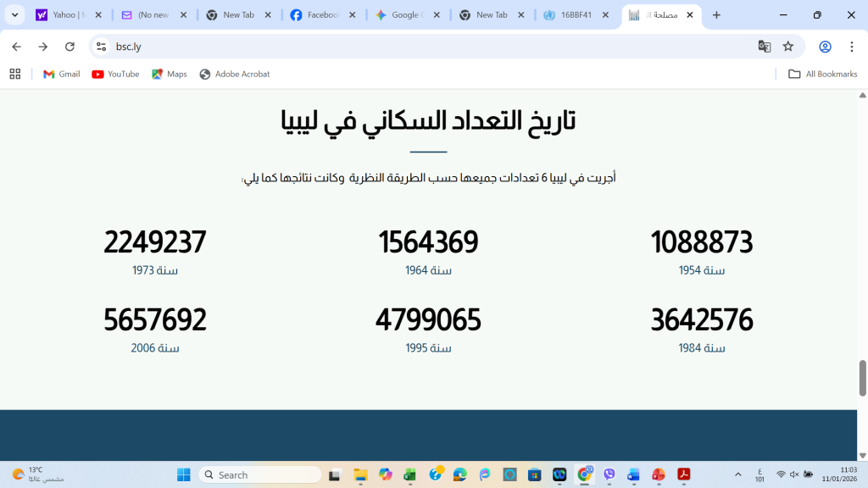
Task: Reload the current page
Action: pos(70,47)
